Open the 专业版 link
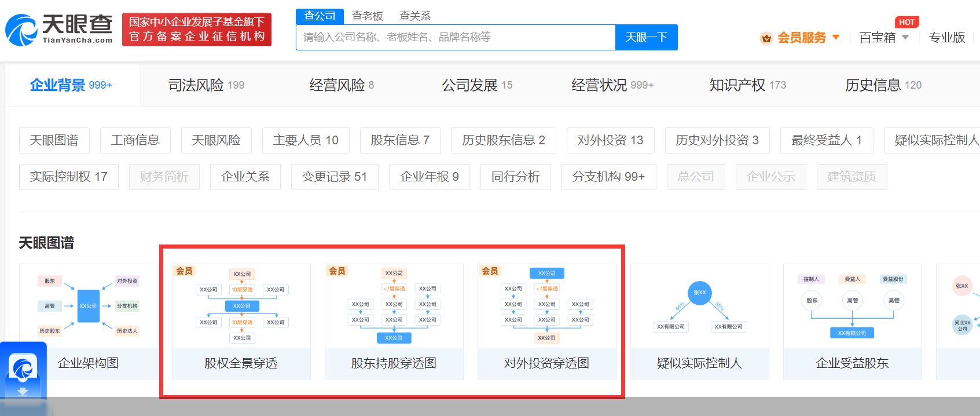This screenshot has width=980, height=416. (947, 38)
